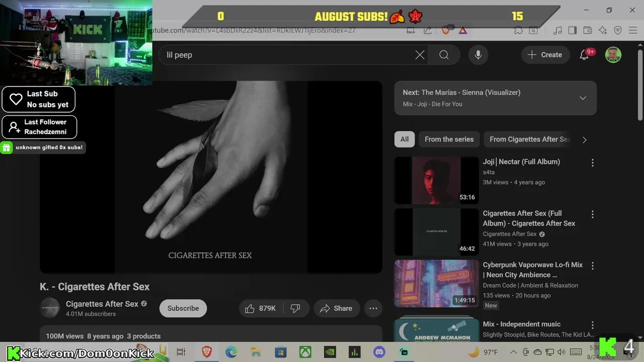This screenshot has width=644, height=362.
Task: Open options for Joji Nectar video
Action: [x=592, y=162]
